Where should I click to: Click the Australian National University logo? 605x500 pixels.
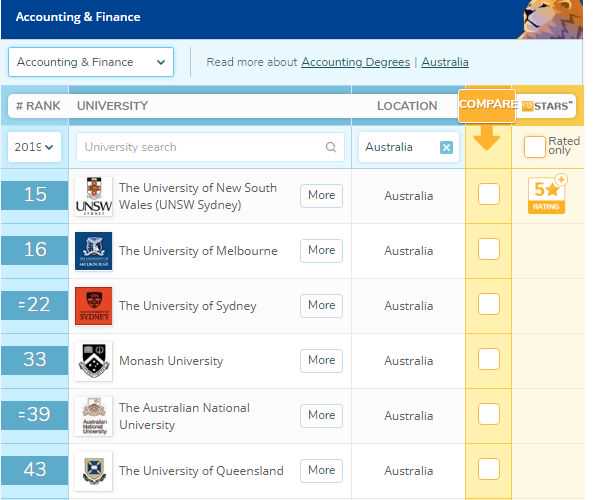point(94,416)
